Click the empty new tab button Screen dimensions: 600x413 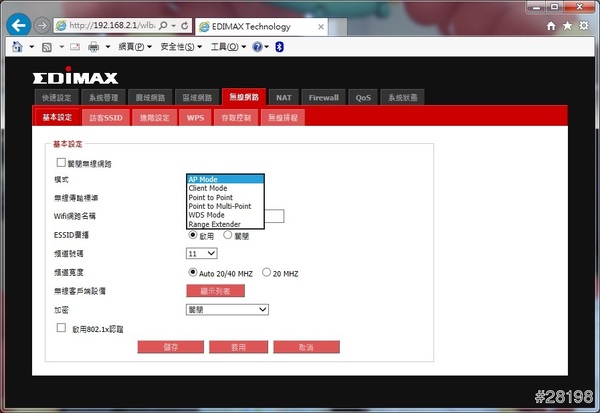[x=338, y=27]
